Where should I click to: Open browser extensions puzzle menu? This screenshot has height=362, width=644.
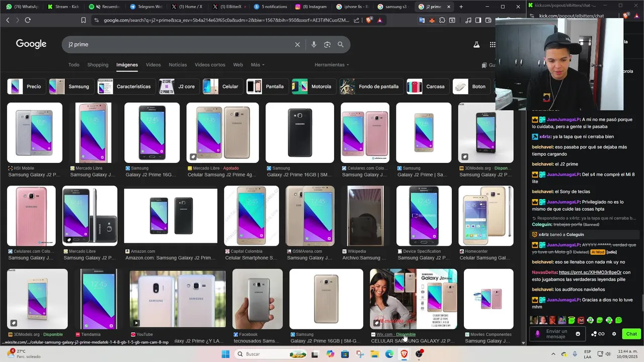[442, 20]
